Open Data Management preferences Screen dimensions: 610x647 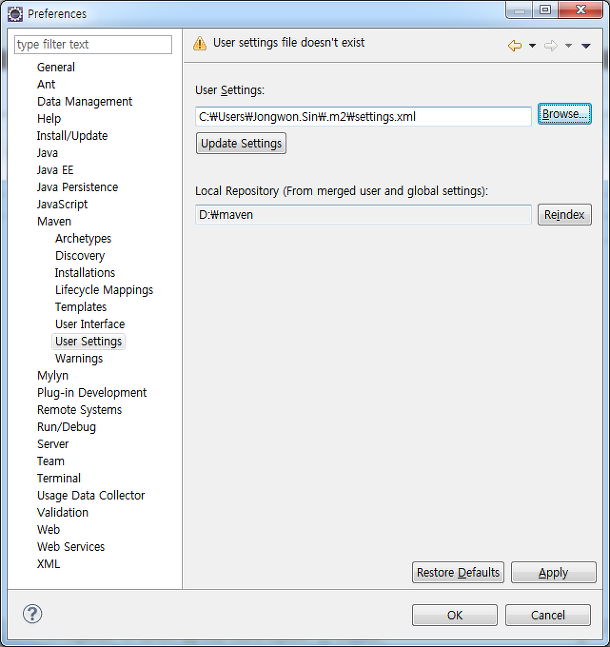pos(85,102)
